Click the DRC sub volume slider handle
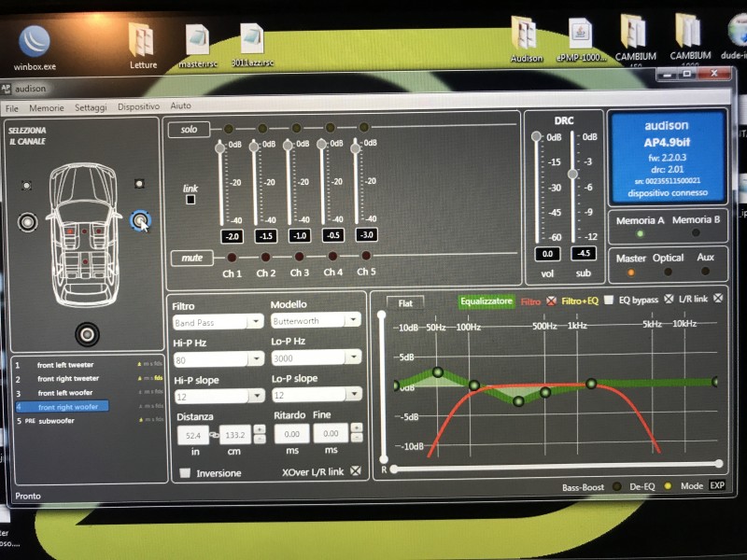This screenshot has height=560, width=747. (572, 174)
